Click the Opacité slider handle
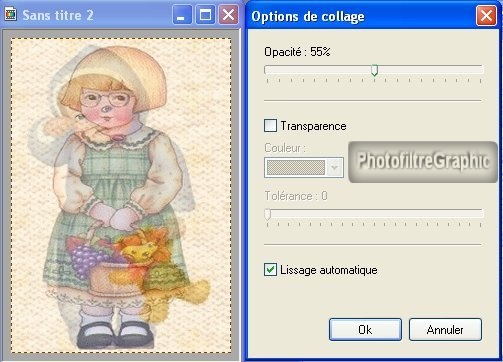 375,70
